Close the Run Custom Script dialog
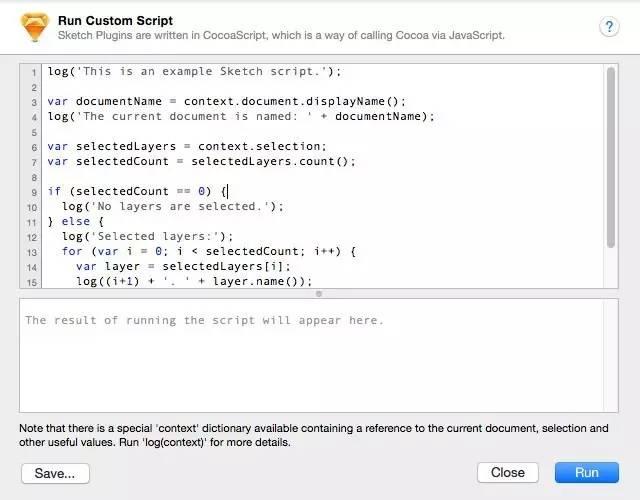This screenshot has width=640, height=500. click(x=508, y=473)
